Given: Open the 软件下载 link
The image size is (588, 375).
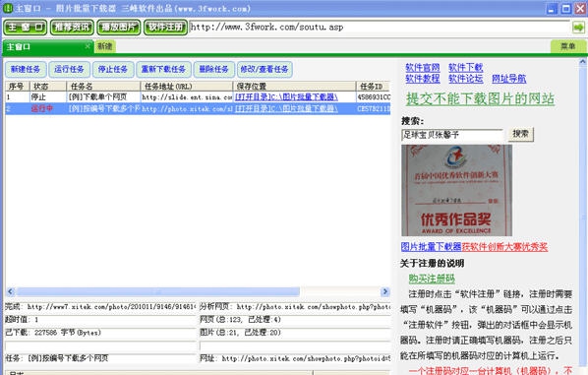Looking at the screenshot, I should point(466,68).
